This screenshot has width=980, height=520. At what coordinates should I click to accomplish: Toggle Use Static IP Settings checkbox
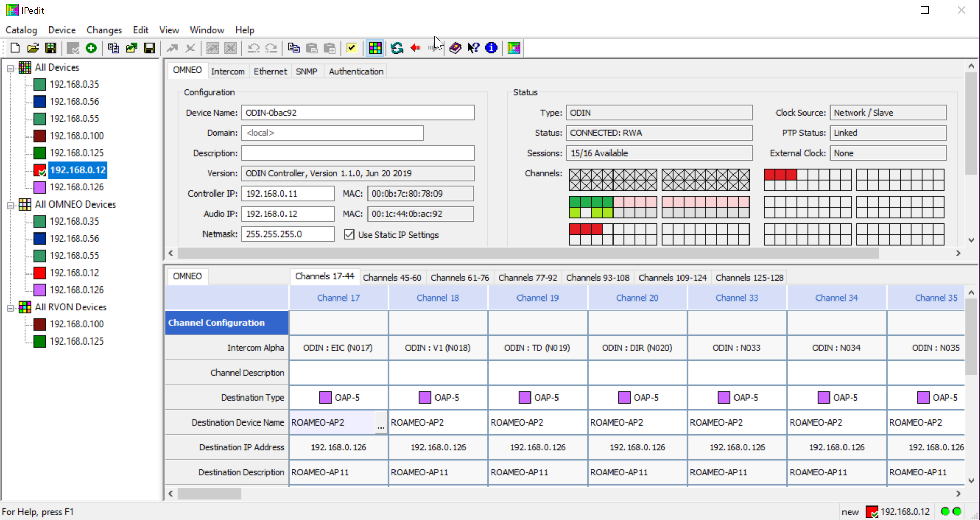[349, 235]
